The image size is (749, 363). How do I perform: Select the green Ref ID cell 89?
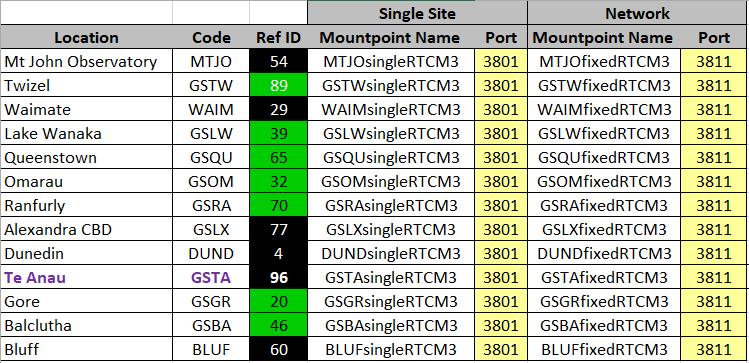[x=278, y=85]
